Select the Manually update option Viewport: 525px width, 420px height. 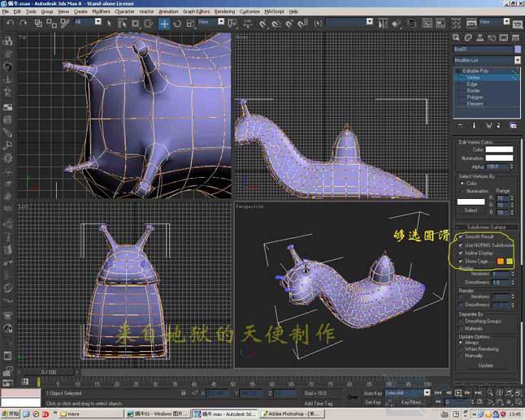coord(462,355)
